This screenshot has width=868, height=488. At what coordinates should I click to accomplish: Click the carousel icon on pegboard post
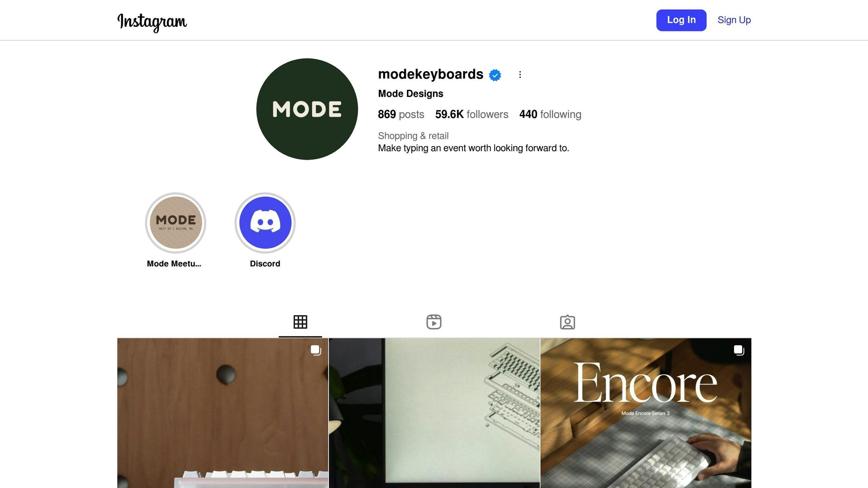pos(316,350)
